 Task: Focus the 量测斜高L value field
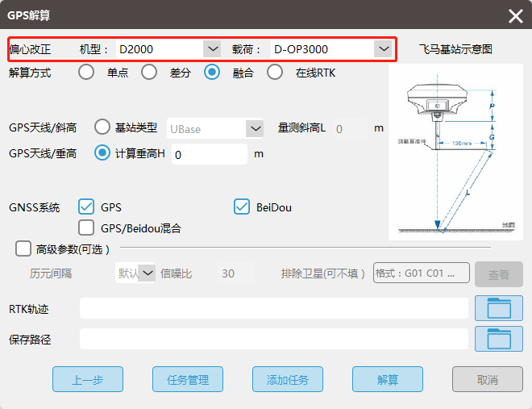pos(350,128)
